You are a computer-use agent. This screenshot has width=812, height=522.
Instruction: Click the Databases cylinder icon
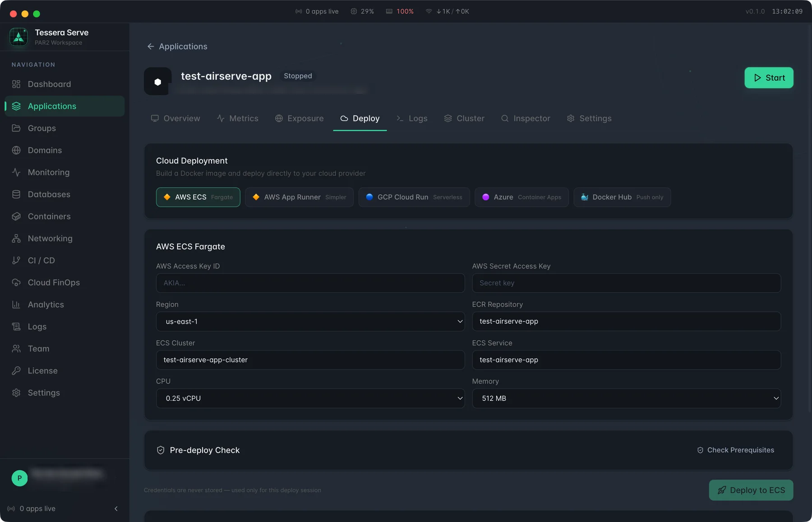point(16,194)
